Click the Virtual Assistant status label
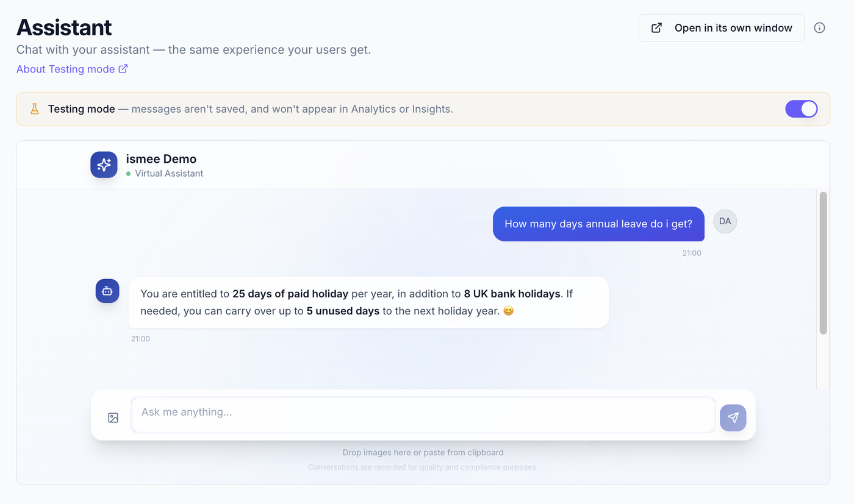Image resolution: width=854 pixels, height=504 pixels. click(x=169, y=174)
